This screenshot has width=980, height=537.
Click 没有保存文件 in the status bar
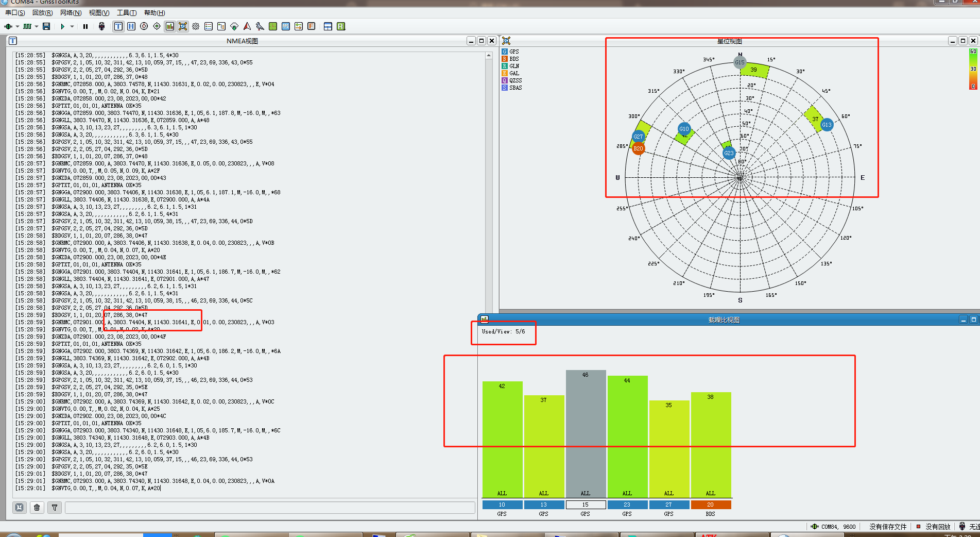888,527
